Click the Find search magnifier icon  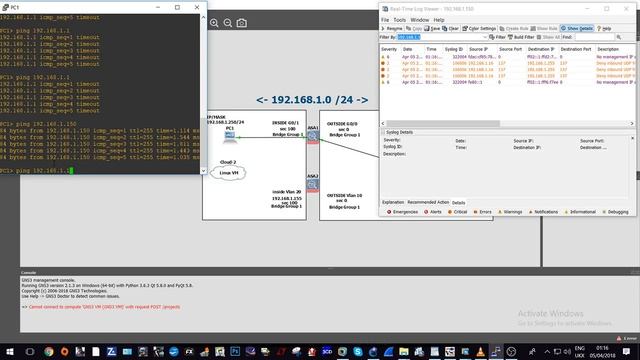[619, 37]
